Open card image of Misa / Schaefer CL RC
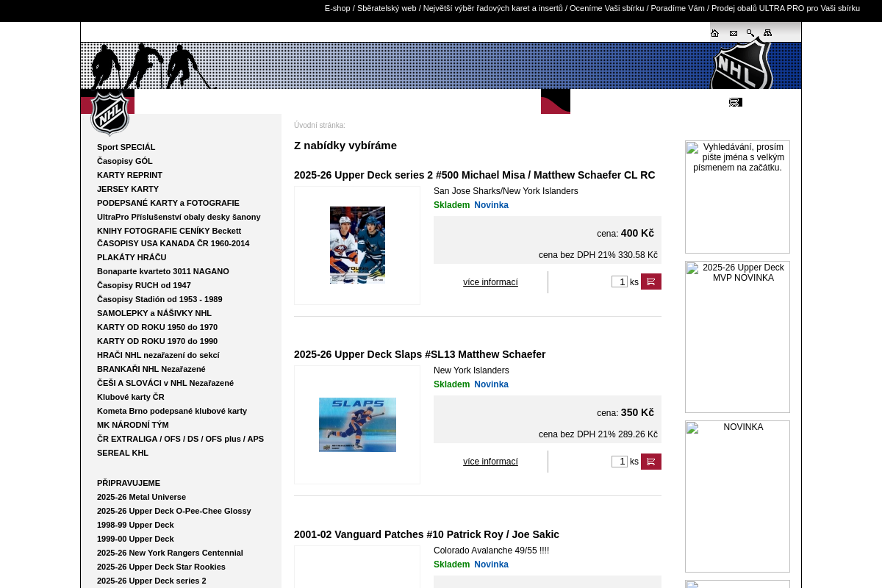The width and height of the screenshot is (882, 588). [357, 245]
